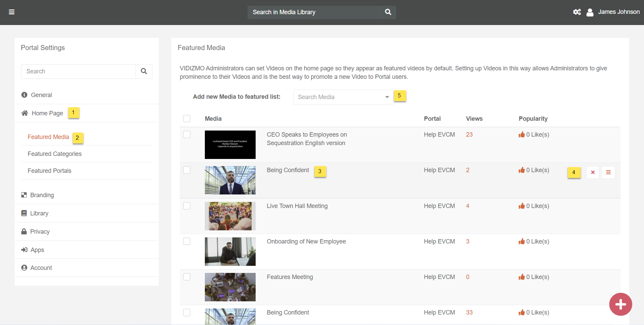Click the James Johnson user avatar icon
This screenshot has height=325, width=644.
(x=590, y=13)
